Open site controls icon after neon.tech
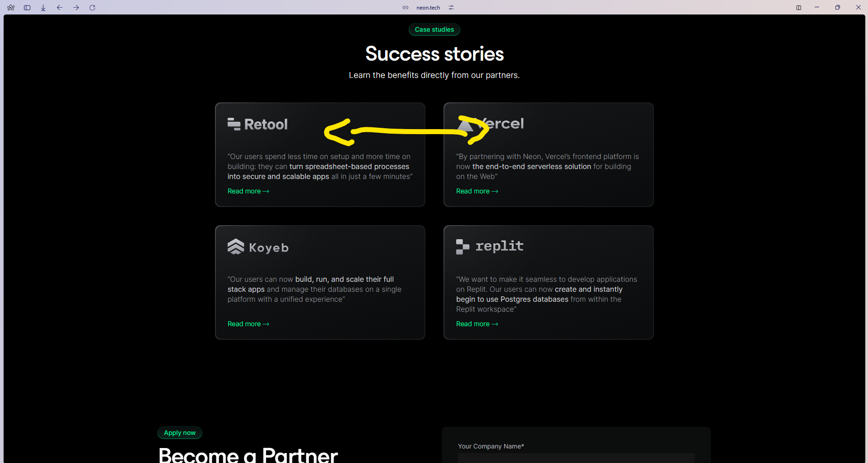This screenshot has width=868, height=463. (451, 8)
